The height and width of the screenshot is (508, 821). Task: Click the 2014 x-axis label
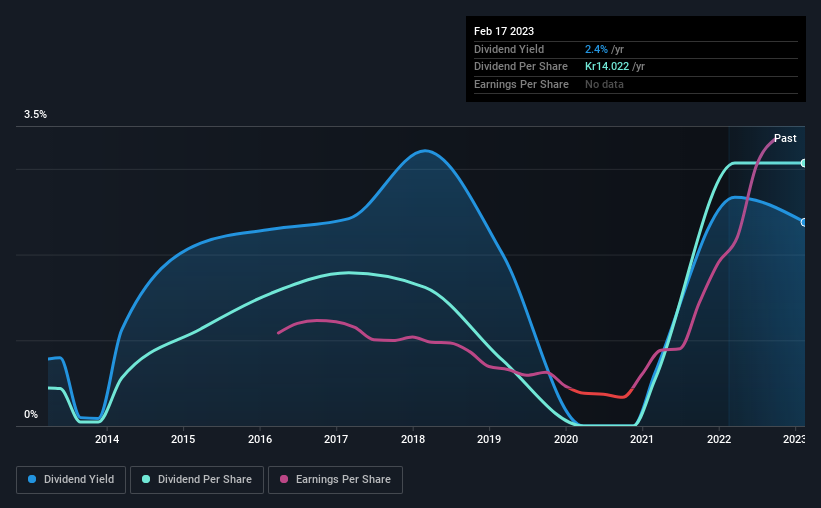107,439
